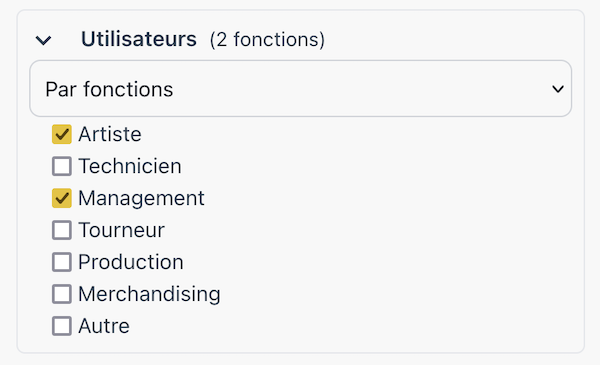
Task: Uncheck the Management checkbox
Action: click(62, 198)
